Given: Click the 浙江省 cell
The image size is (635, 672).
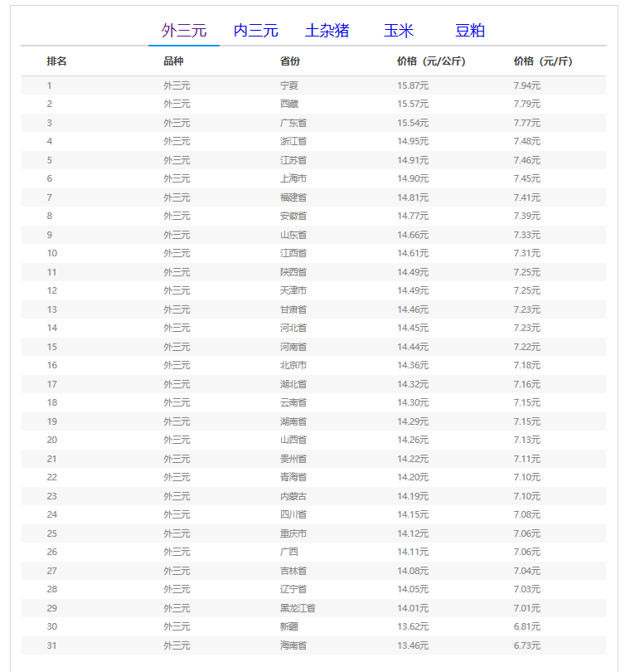Looking at the screenshot, I should tap(293, 141).
